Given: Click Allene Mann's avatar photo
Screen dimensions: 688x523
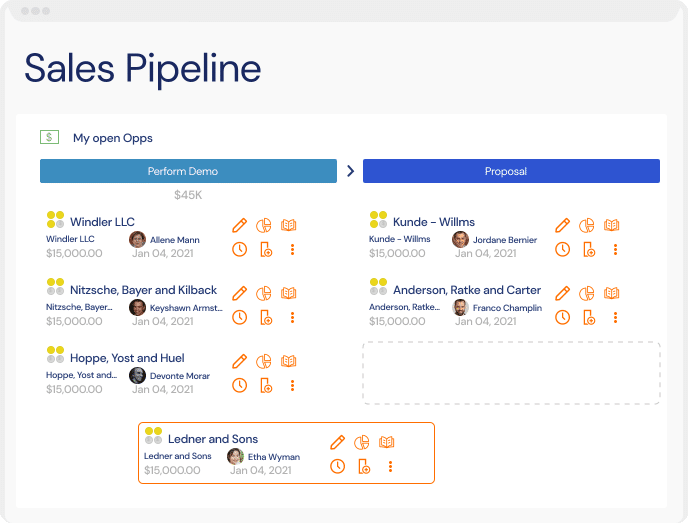Looking at the screenshot, I should [137, 240].
